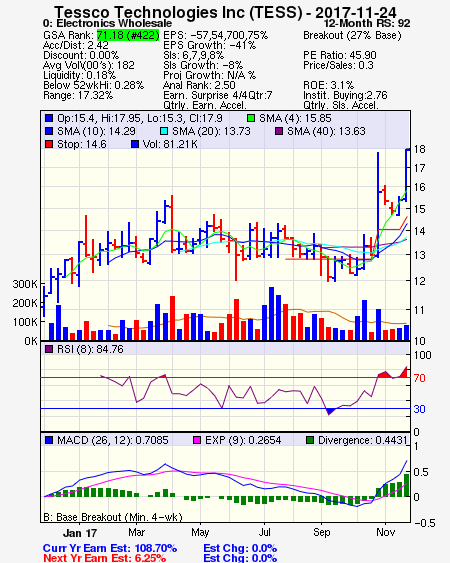Click the 'Jan 17' date axis label
Viewport: 450px width, 563px height.
(x=80, y=533)
